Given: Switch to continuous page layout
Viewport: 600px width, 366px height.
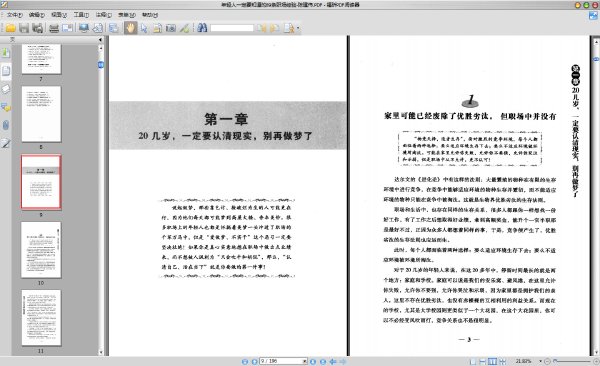Looking at the screenshot, I should [483, 361].
